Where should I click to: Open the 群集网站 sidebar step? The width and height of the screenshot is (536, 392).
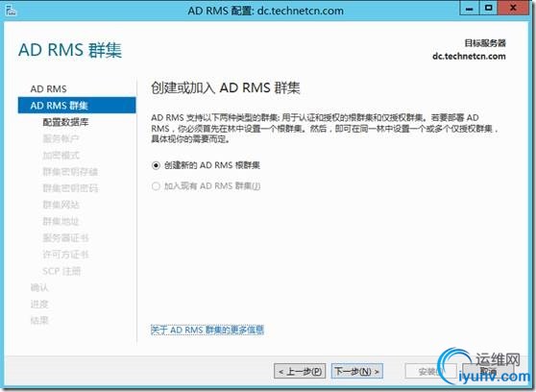61,205
